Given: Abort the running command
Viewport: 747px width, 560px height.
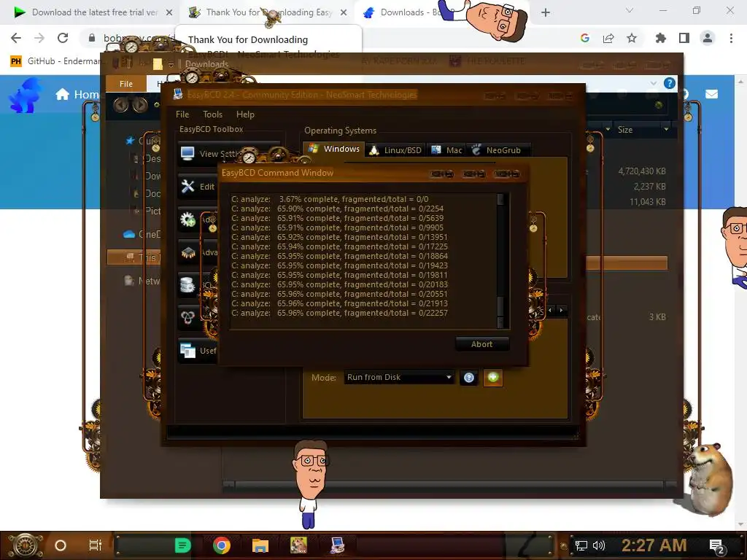Looking at the screenshot, I should point(482,344).
